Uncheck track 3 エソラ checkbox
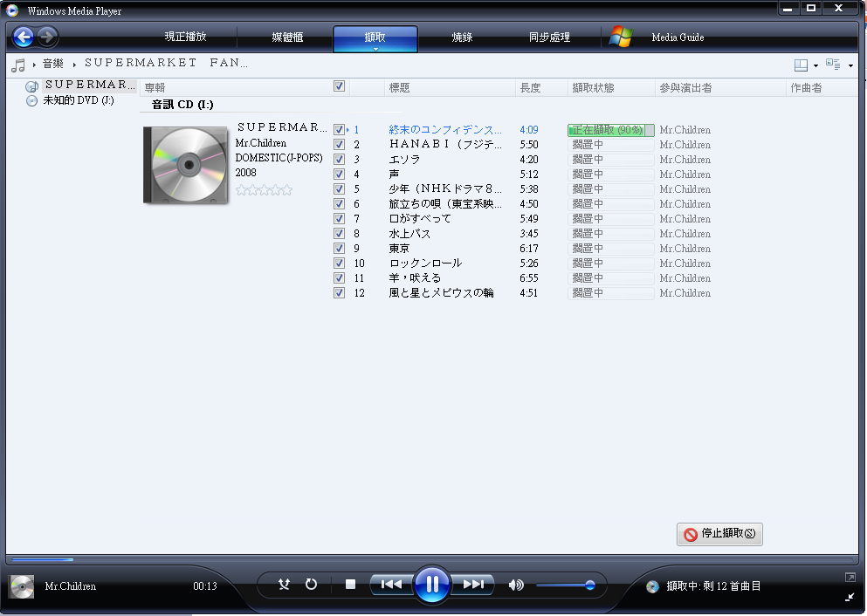 tap(339, 160)
